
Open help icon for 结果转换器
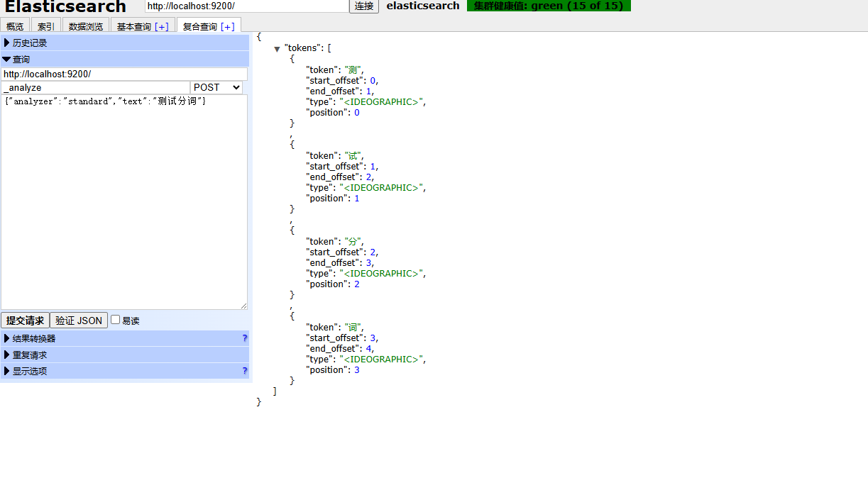pyautogui.click(x=245, y=338)
